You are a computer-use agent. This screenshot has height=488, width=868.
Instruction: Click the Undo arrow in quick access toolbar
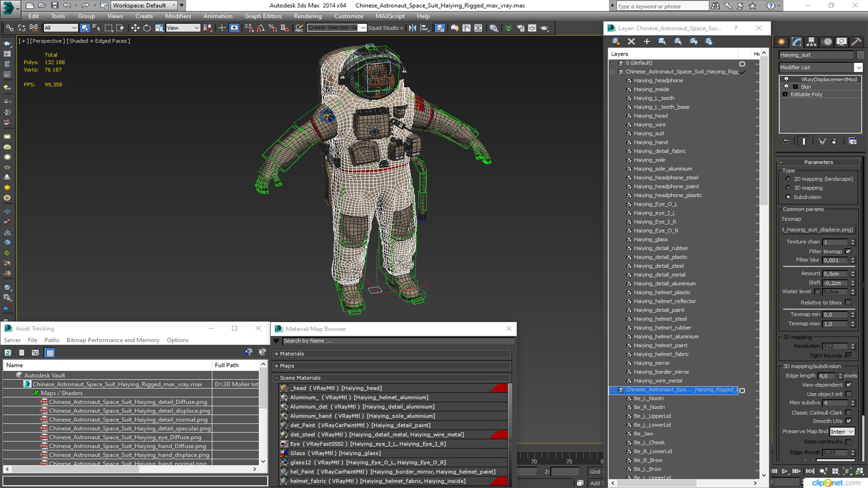tap(67, 5)
